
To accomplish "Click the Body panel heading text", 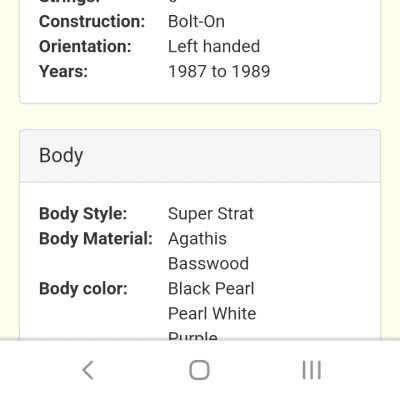I will [61, 156].
